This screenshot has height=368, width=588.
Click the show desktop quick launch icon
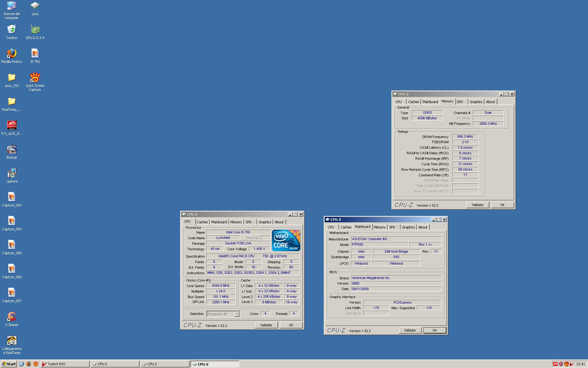click(x=21, y=364)
